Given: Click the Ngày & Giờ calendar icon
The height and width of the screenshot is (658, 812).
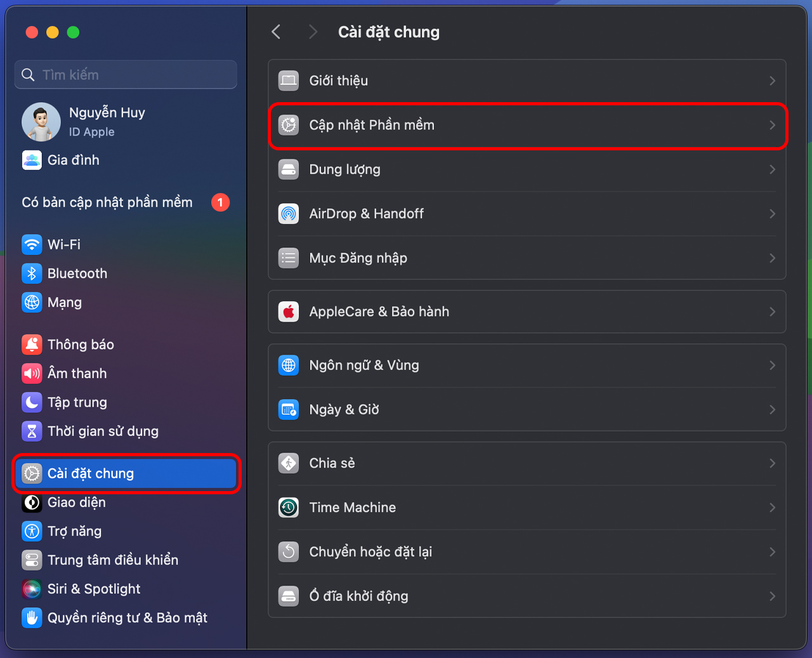Looking at the screenshot, I should tap(289, 409).
